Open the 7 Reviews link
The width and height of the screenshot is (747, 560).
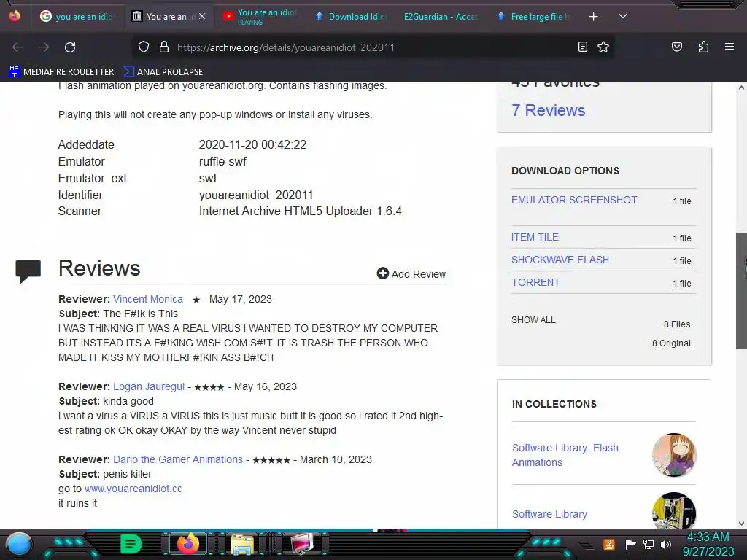click(x=548, y=111)
